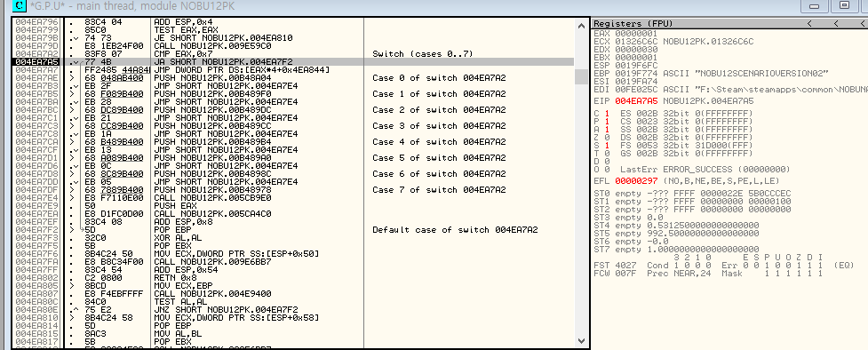This screenshot has height=350, width=868.
Task: Click 'Case 2 of switch 004EA7A2' comment
Action: coord(439,109)
